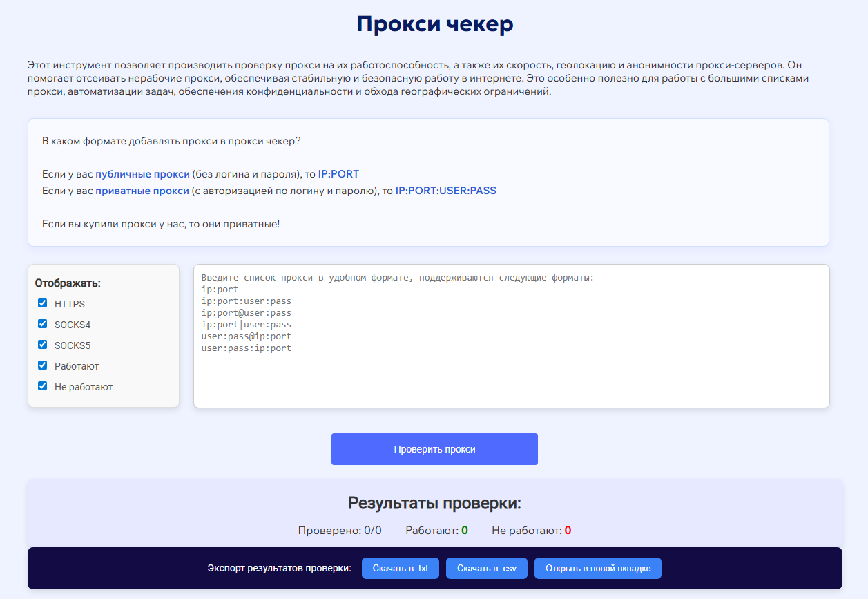Image resolution: width=868 pixels, height=599 pixels.
Task: Download results via Скачать в .txt
Action: pos(401,569)
